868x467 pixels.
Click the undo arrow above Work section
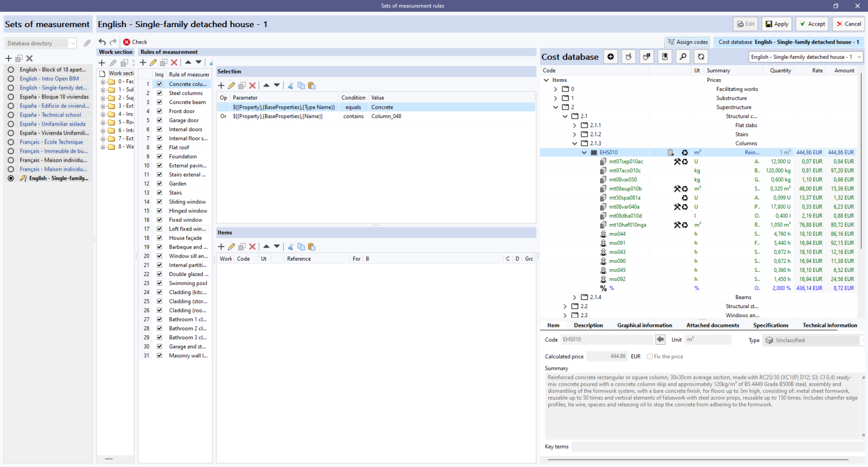click(x=101, y=41)
